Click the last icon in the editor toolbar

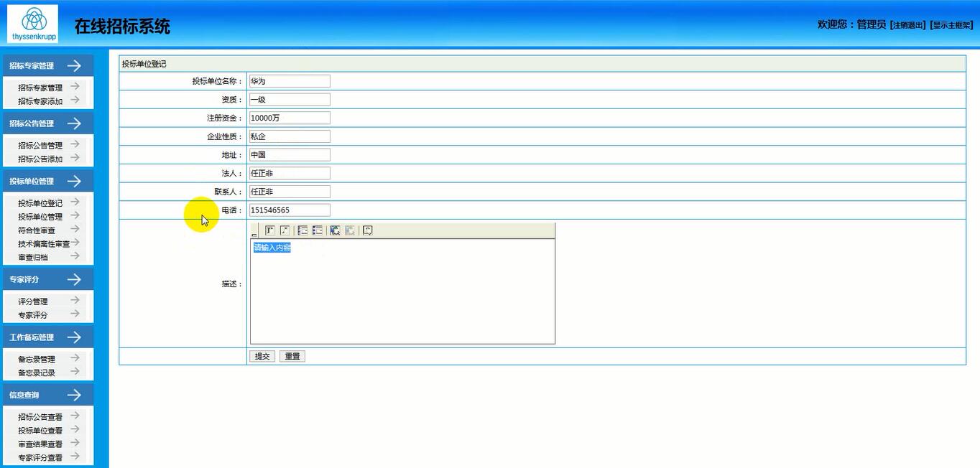[367, 230]
